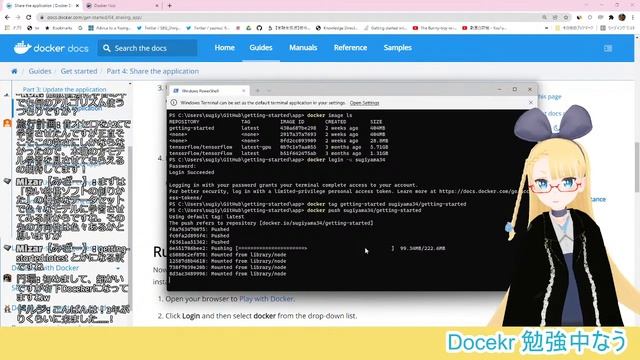Click the zoom magnifier icon in address bar
This screenshot has height=360, width=640.
click(x=544, y=18)
